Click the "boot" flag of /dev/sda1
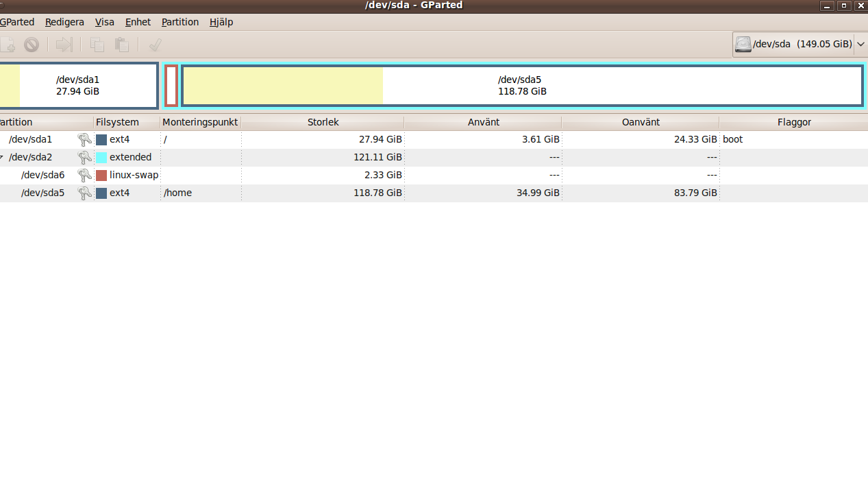The image size is (868, 493). point(732,139)
